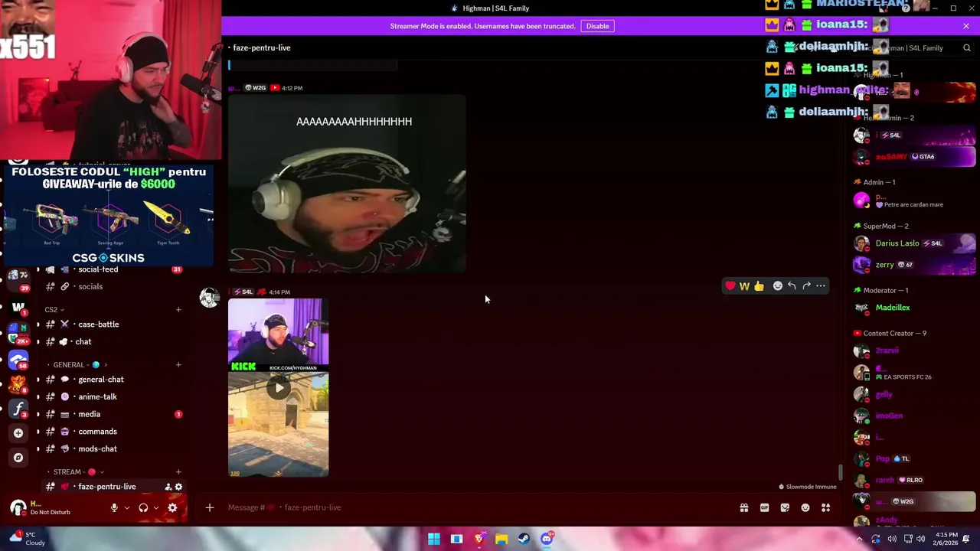This screenshot has height=551, width=980.
Task: Expand headphone output options arrow
Action: click(x=156, y=507)
